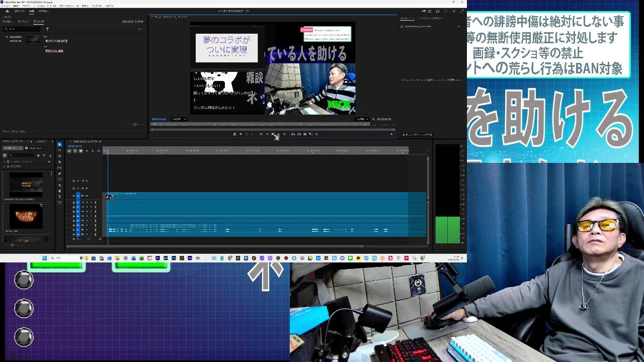Select the Ripple Edit tool
Image resolution: width=644 pixels, height=362 pixels.
(60, 156)
